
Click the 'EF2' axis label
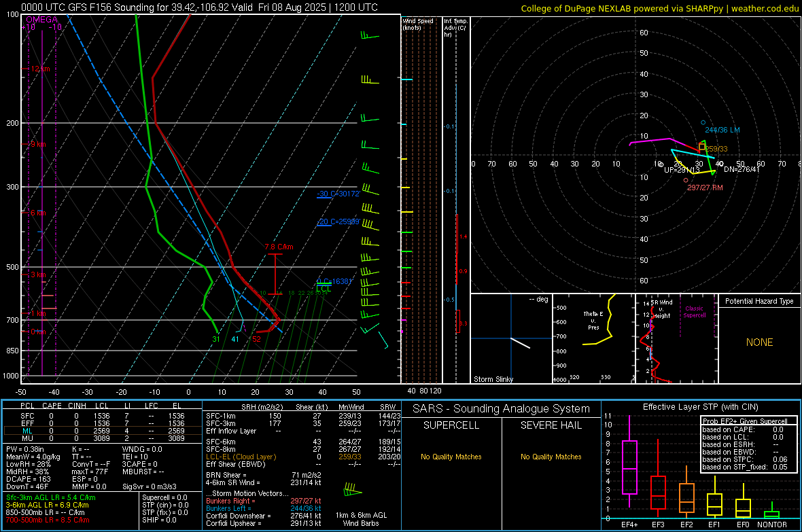[686, 525]
